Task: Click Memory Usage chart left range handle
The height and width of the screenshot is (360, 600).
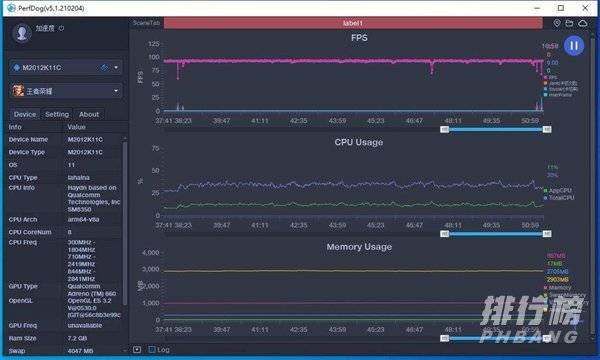Action: point(444,338)
